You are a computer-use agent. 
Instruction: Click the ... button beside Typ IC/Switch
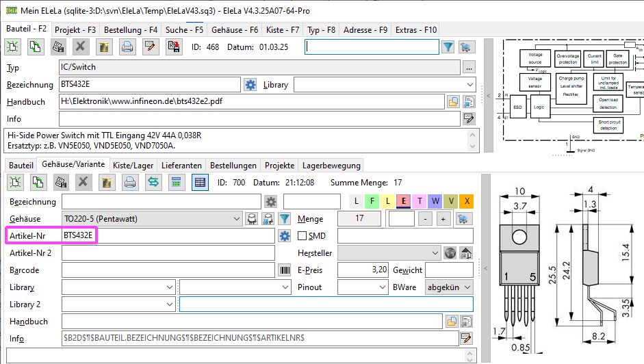coord(469,67)
